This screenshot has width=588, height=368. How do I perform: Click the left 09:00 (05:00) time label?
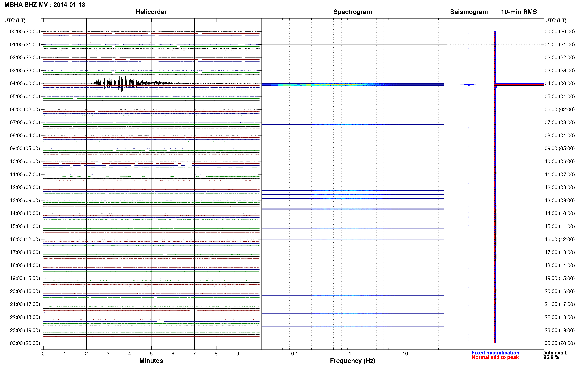coord(25,148)
